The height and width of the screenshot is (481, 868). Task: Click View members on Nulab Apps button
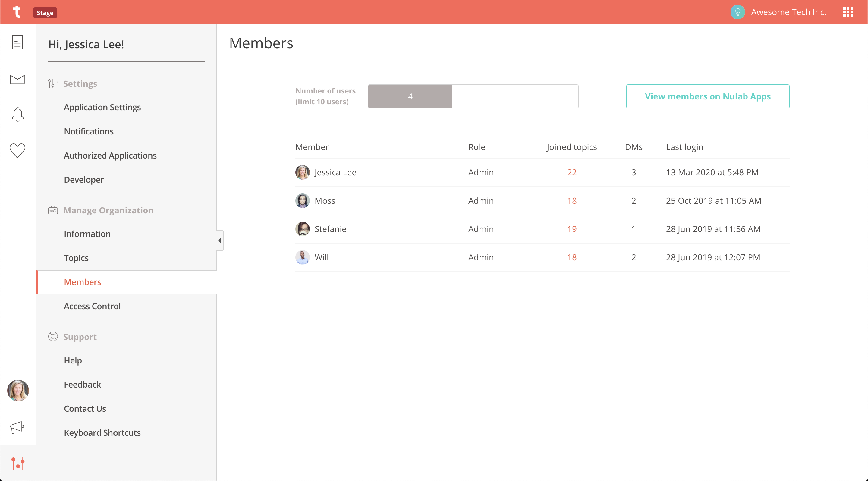pos(708,96)
